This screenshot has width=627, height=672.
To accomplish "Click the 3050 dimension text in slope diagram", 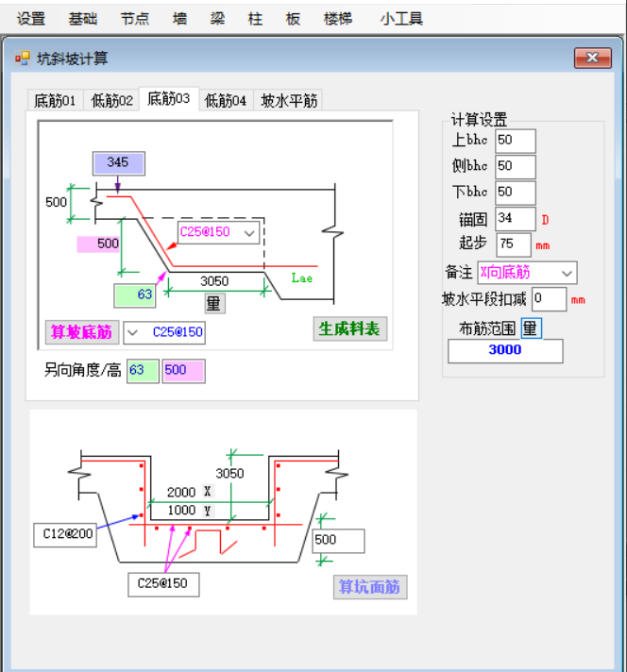I will [214, 281].
